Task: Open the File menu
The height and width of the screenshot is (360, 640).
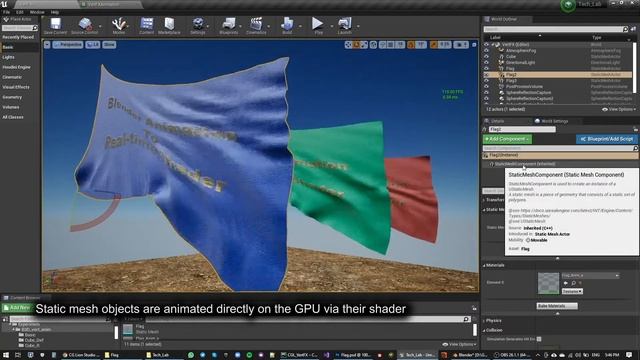Action: coord(7,12)
